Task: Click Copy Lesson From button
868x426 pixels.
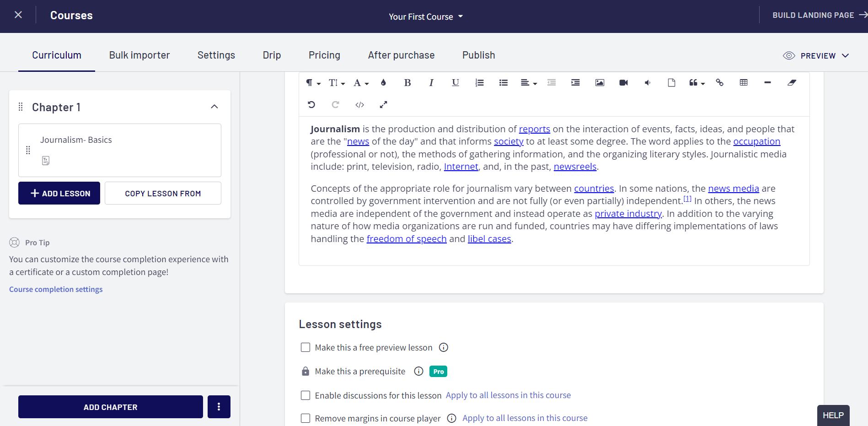Action: 163,193
